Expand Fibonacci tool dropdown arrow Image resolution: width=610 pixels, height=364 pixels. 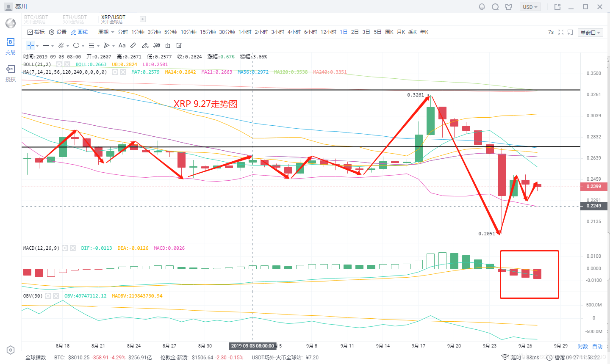(98, 46)
